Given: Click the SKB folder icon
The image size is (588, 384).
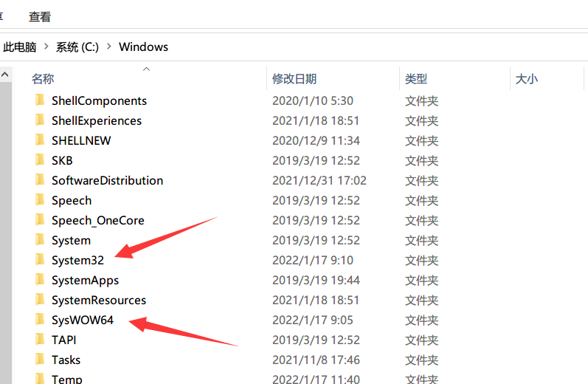Looking at the screenshot, I should click(x=40, y=160).
